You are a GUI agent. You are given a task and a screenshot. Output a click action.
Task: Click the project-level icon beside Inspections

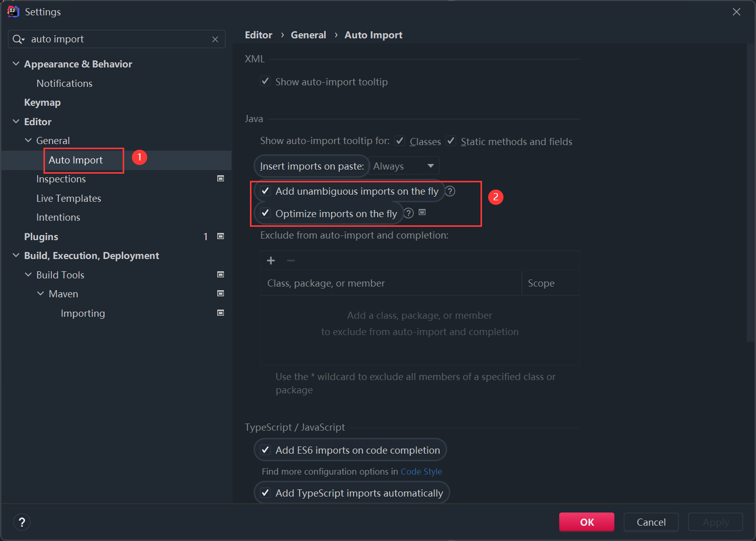221,178
